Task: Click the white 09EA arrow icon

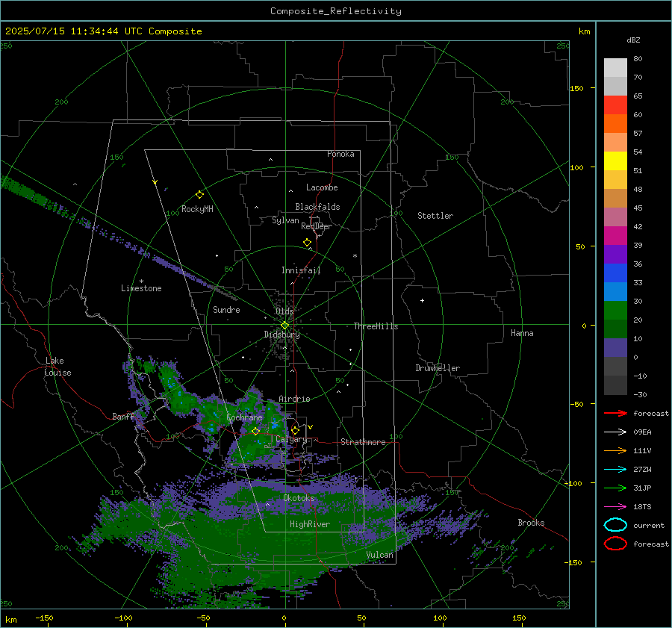Action: (x=615, y=432)
